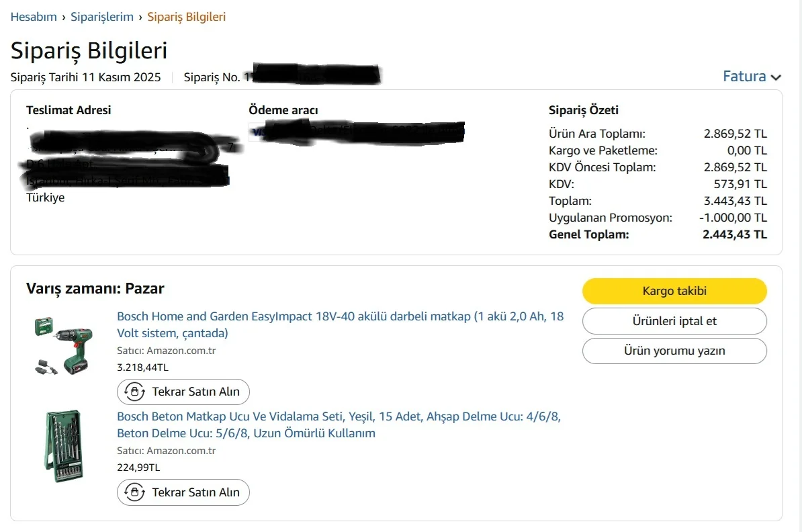Select the Sipariş Bilgileri breadcrumb item
Screen dimensions: 802x532
click(187, 17)
